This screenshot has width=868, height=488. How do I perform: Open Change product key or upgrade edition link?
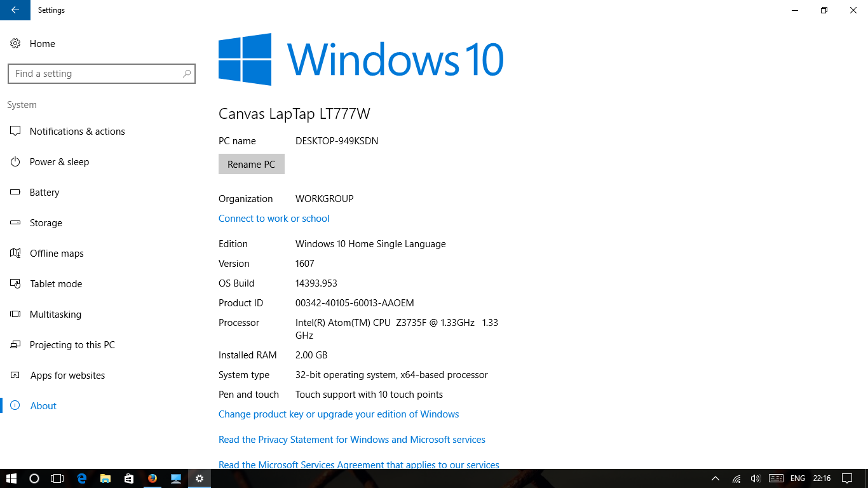(x=339, y=414)
